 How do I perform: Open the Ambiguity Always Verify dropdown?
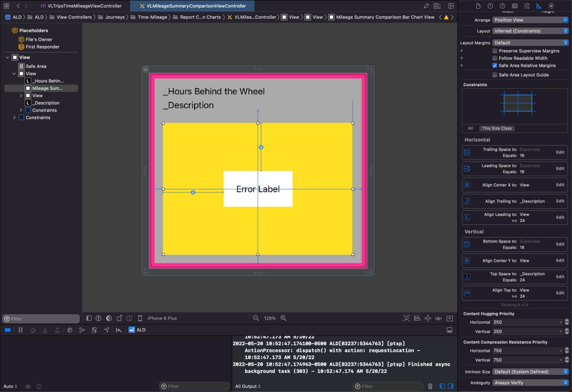click(530, 382)
